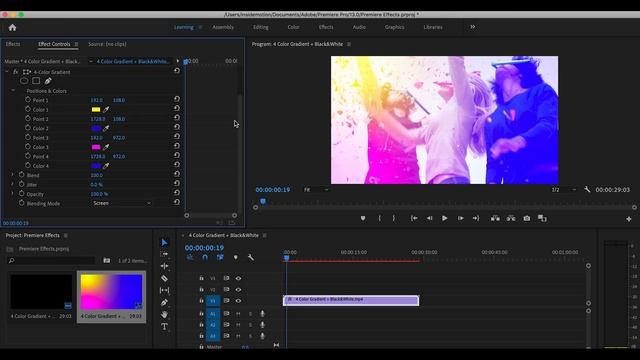The width and height of the screenshot is (640, 360).
Task: Add marker in the timeline panel
Action: (236, 257)
